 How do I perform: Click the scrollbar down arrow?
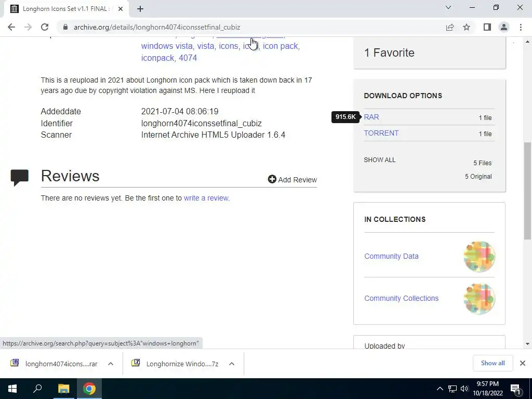coord(528,344)
